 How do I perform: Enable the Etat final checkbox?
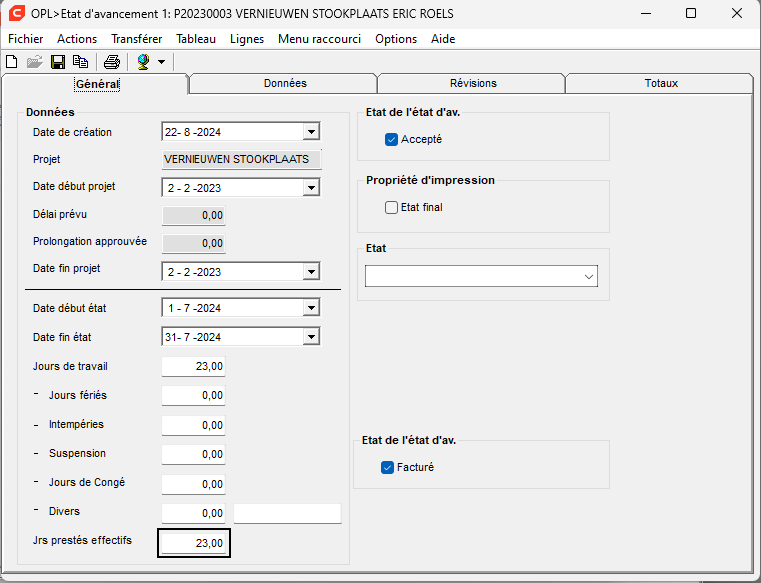391,208
